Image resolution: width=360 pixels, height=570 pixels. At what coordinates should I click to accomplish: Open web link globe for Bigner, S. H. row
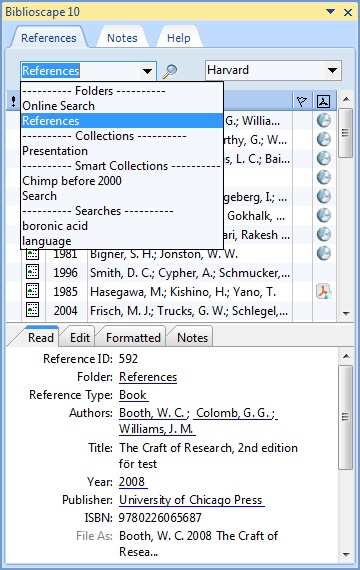tap(323, 253)
